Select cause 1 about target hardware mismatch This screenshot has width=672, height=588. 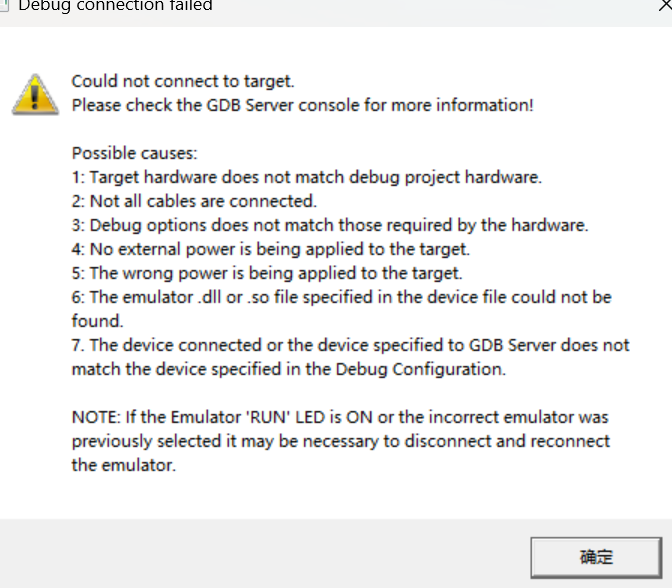307,177
